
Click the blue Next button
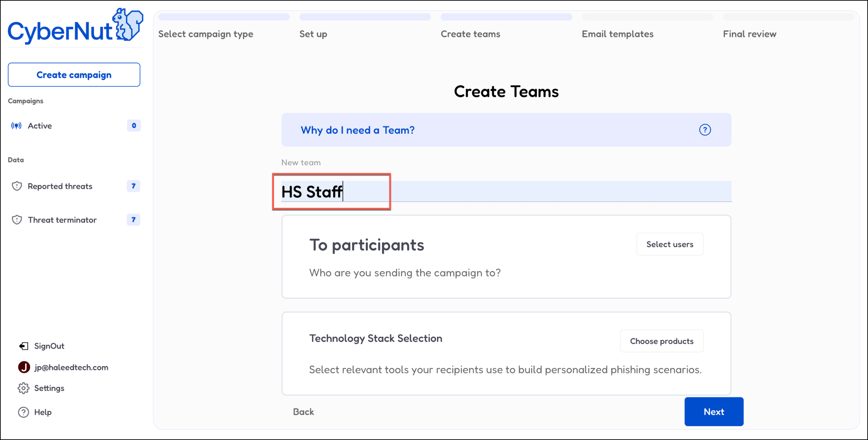714,412
